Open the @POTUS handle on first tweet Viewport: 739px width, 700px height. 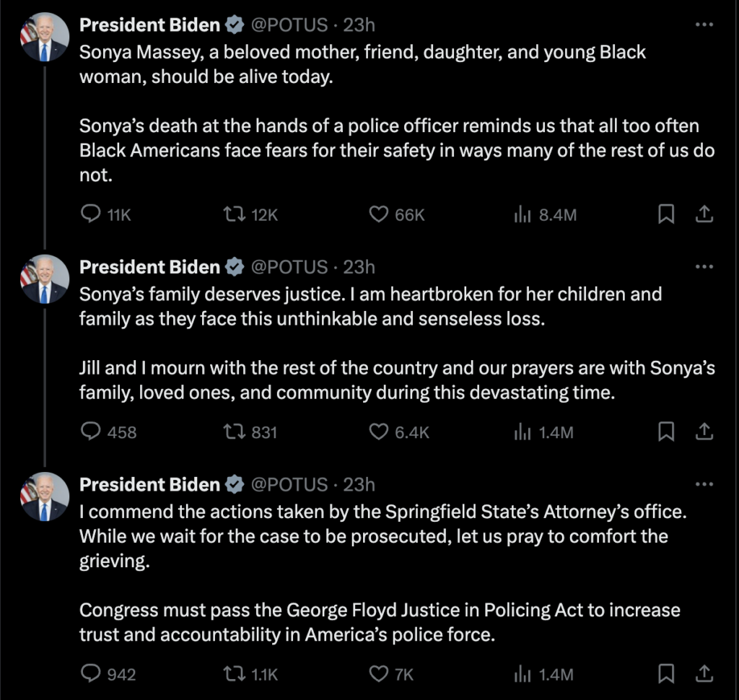click(289, 25)
